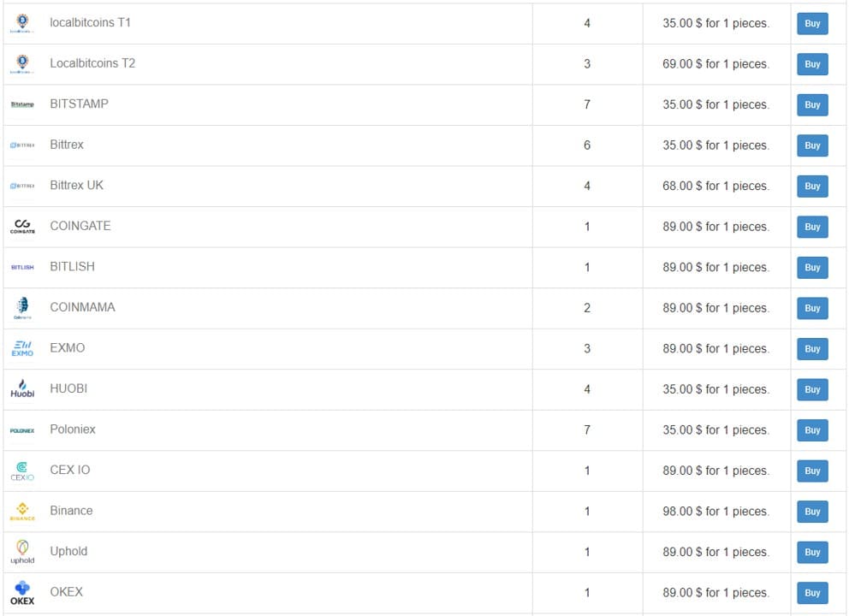Select the BITSTAMP name text
This screenshot has width=849, height=616.
coord(79,104)
